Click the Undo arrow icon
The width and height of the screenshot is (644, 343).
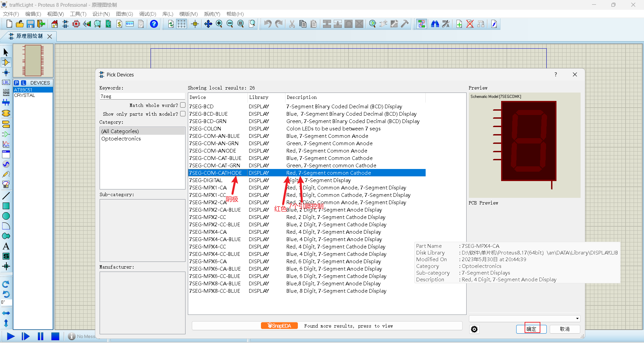pos(268,24)
